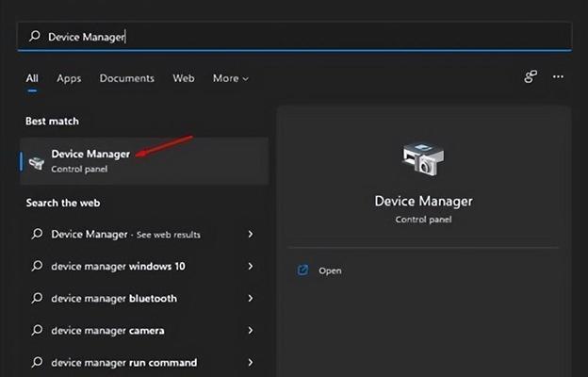Click Open in the preview pane
The width and height of the screenshot is (588, 377).
tap(330, 270)
